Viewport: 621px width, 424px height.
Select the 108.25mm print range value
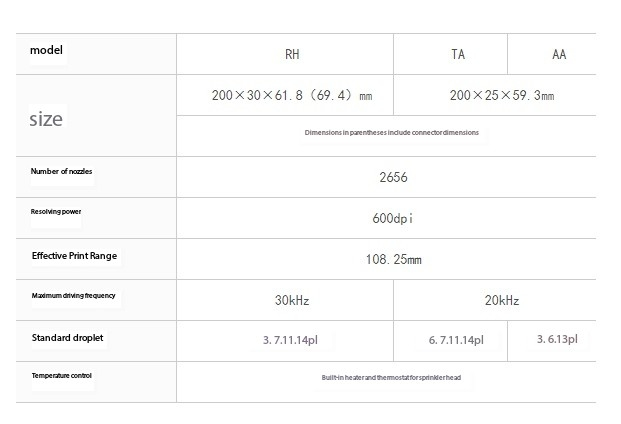click(394, 260)
